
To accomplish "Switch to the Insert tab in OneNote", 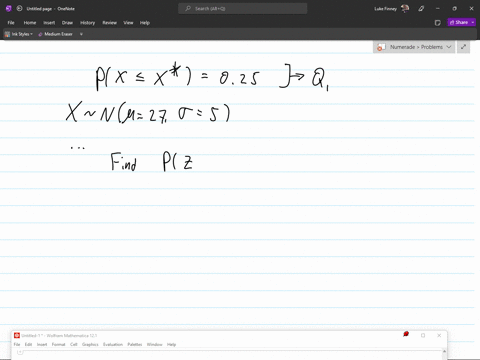I will pyautogui.click(x=49, y=23).
